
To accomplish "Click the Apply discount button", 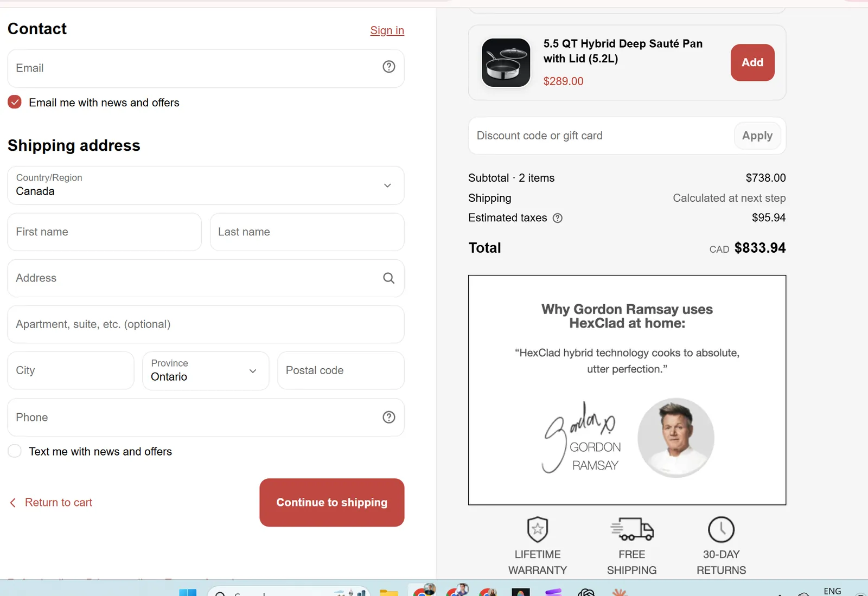I will coord(757,136).
